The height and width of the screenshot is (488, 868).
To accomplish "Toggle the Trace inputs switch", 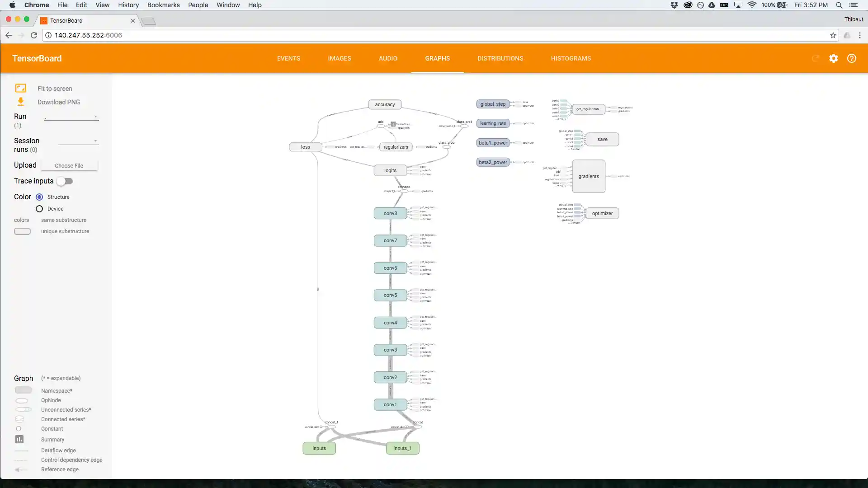I will click(65, 181).
